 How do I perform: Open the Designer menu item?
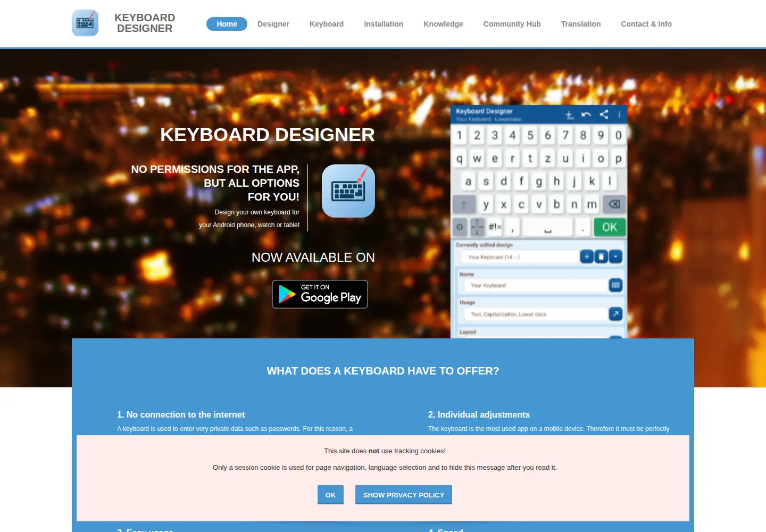tap(273, 24)
